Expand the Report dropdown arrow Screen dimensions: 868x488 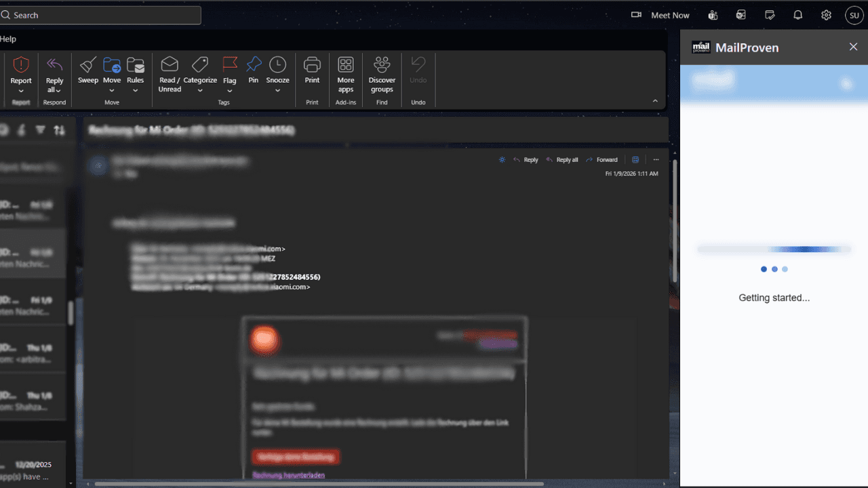21,91
